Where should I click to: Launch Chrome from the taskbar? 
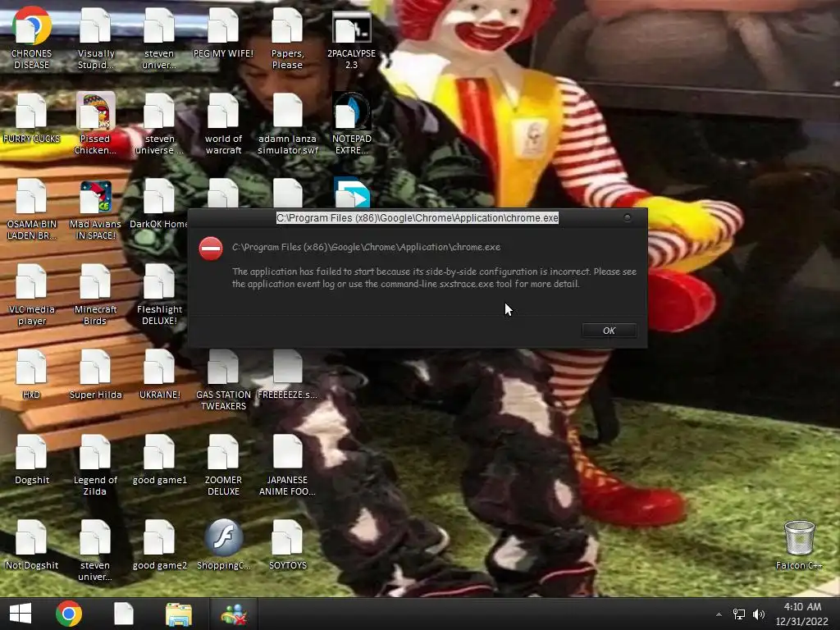pyautogui.click(x=69, y=614)
